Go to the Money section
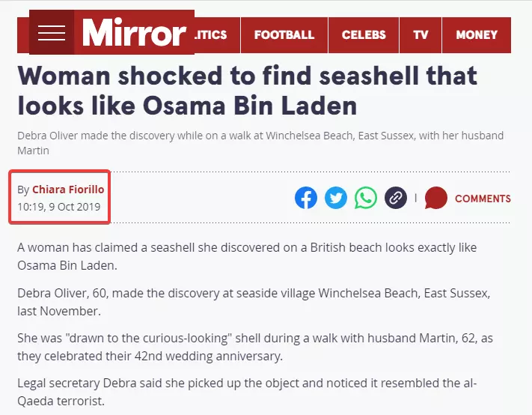Image resolution: width=532 pixels, height=415 pixels. click(477, 35)
